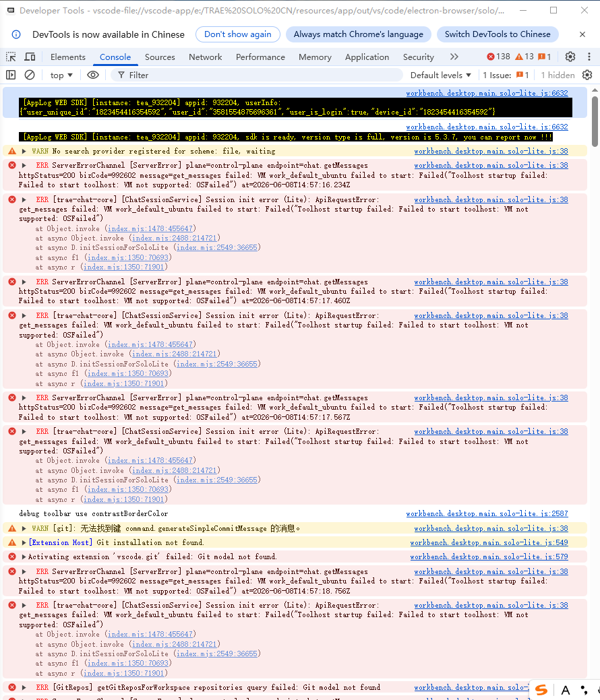
Task: Click the 138 errors counter icon
Action: (x=499, y=57)
